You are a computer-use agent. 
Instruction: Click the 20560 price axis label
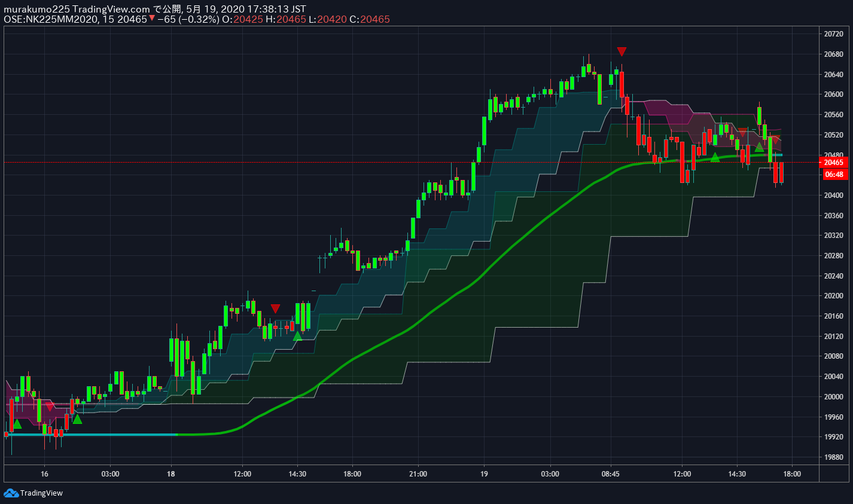tap(834, 115)
